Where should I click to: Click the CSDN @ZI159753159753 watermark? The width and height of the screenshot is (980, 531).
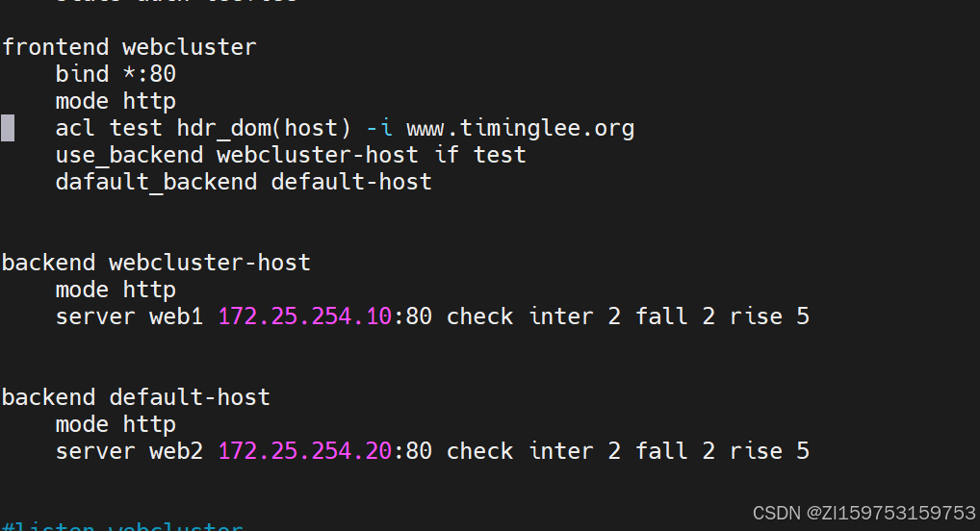(x=864, y=514)
